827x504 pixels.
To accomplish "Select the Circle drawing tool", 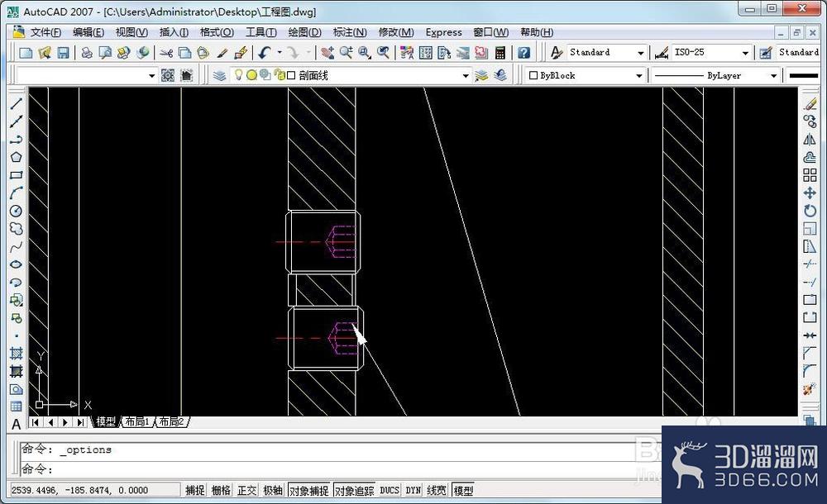I will click(x=16, y=211).
